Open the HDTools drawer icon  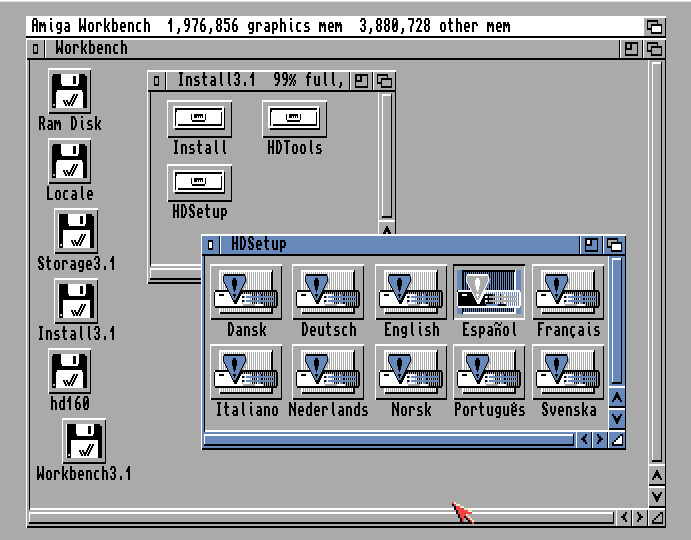(295, 120)
